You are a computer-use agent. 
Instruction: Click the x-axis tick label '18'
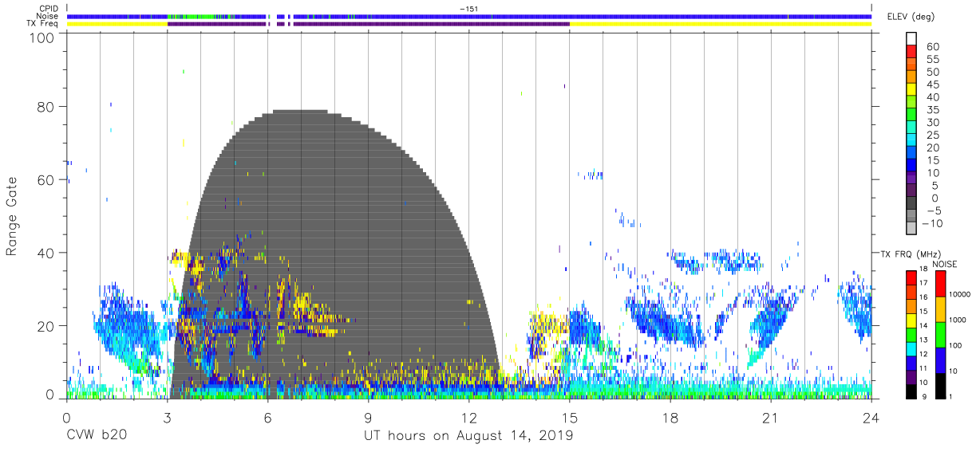click(670, 418)
